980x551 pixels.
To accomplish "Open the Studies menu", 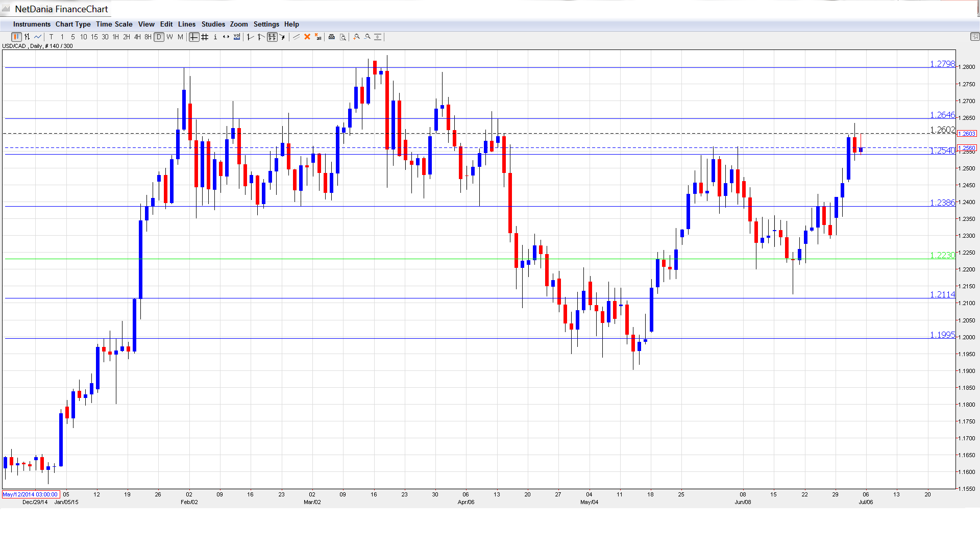I will [213, 24].
